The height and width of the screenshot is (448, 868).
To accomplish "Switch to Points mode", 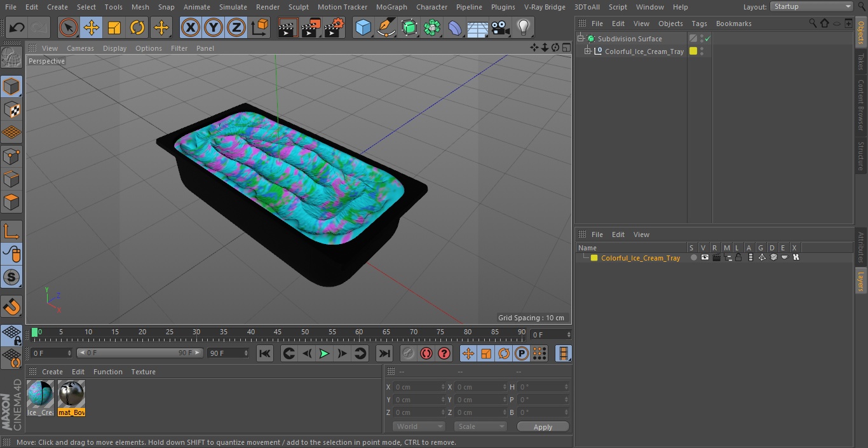I will pyautogui.click(x=11, y=156).
